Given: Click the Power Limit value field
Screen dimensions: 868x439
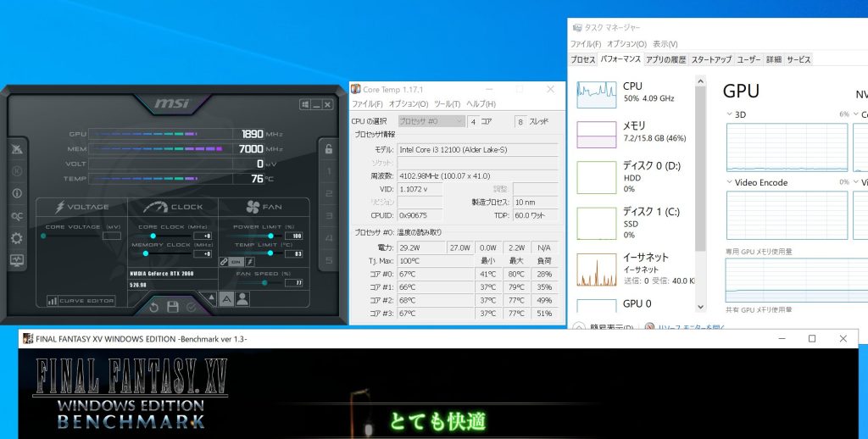Looking at the screenshot, I should 294,236.
